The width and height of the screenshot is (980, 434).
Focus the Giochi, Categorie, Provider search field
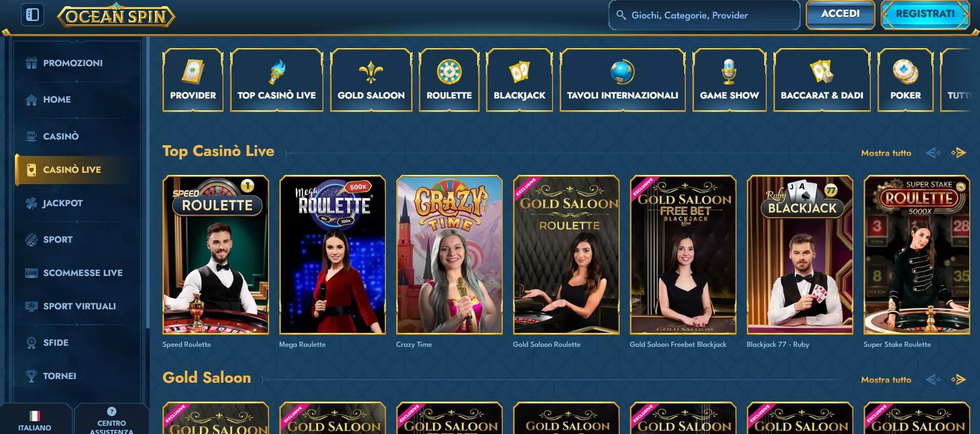pyautogui.click(x=704, y=15)
